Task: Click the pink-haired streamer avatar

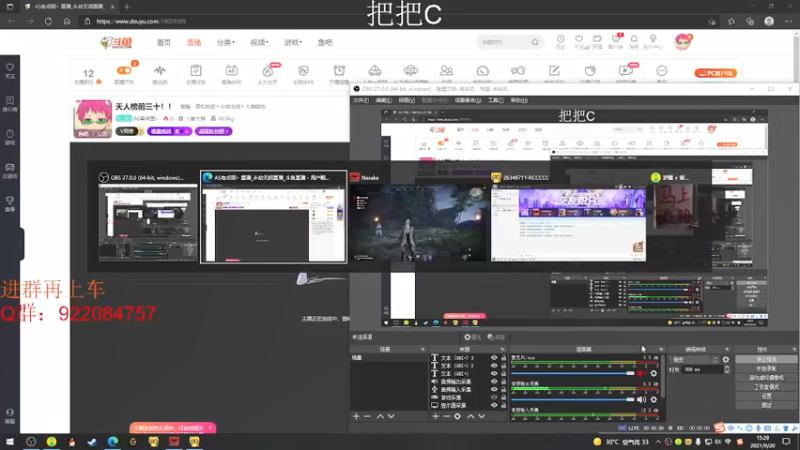Action: 92,119
